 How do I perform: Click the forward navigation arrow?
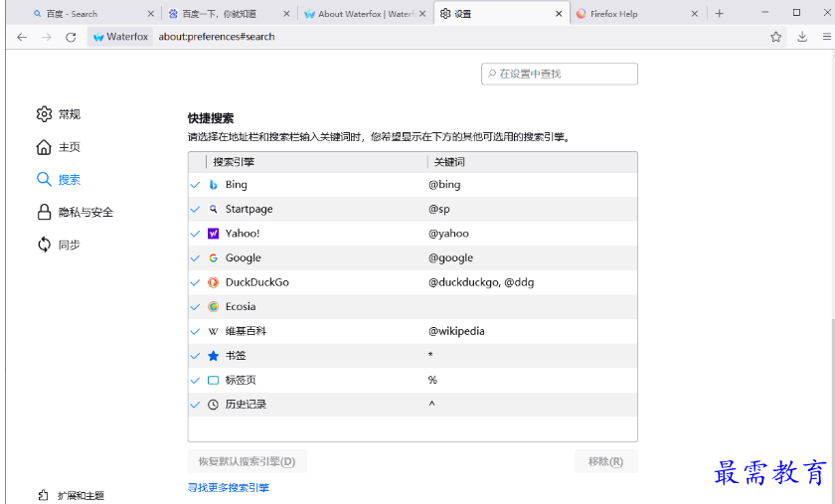point(47,37)
